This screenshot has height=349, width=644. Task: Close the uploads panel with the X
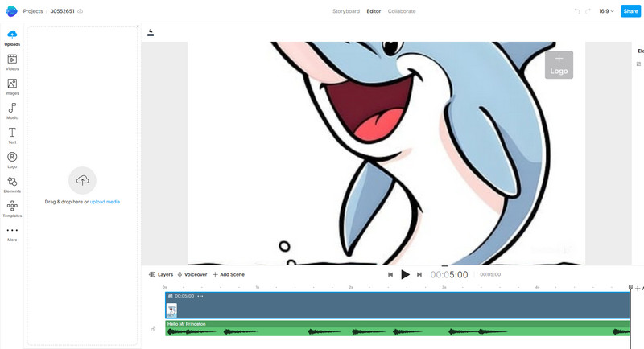138,27
